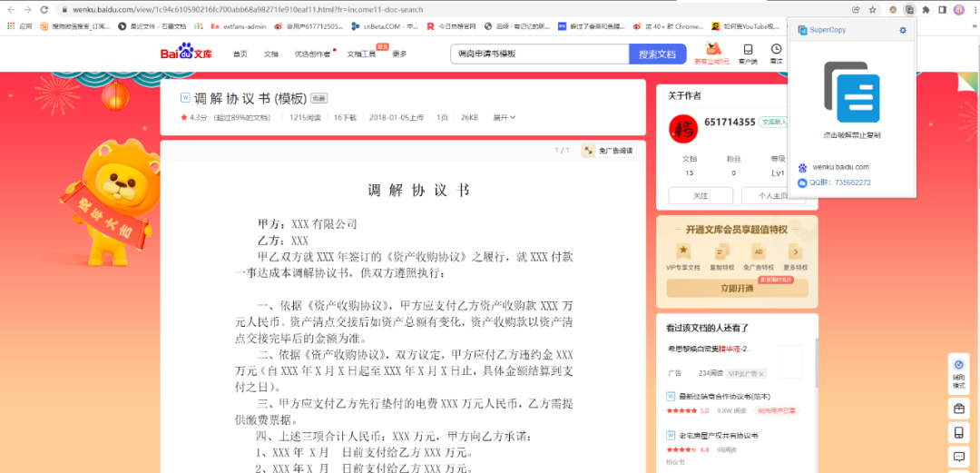Click the Baidu Wenku logo
The width and height of the screenshot is (980, 473).
click(x=186, y=53)
